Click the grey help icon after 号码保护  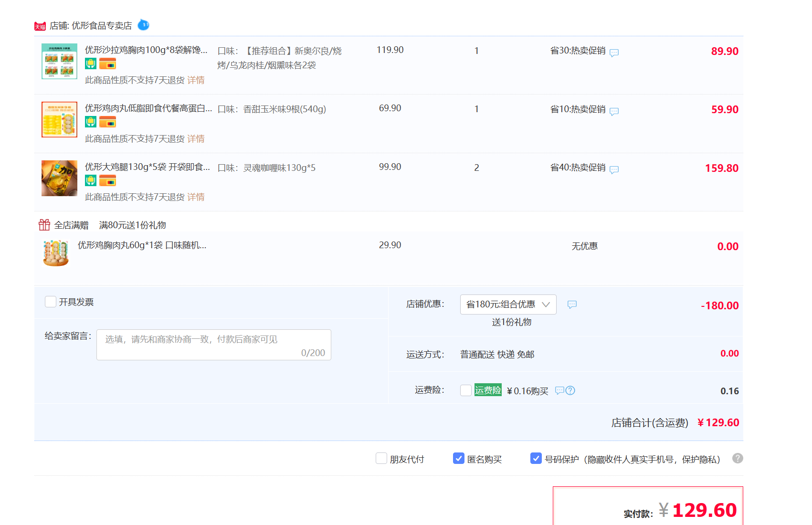(738, 458)
